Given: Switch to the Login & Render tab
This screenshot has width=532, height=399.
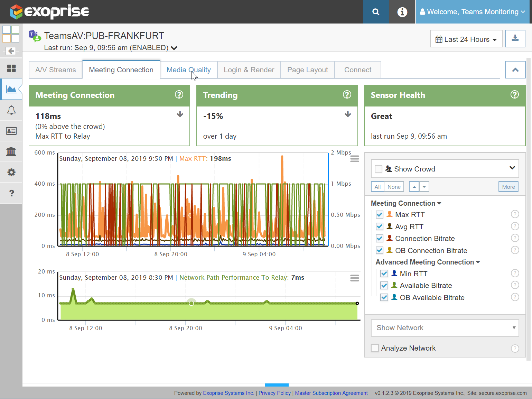Looking at the screenshot, I should [249, 70].
